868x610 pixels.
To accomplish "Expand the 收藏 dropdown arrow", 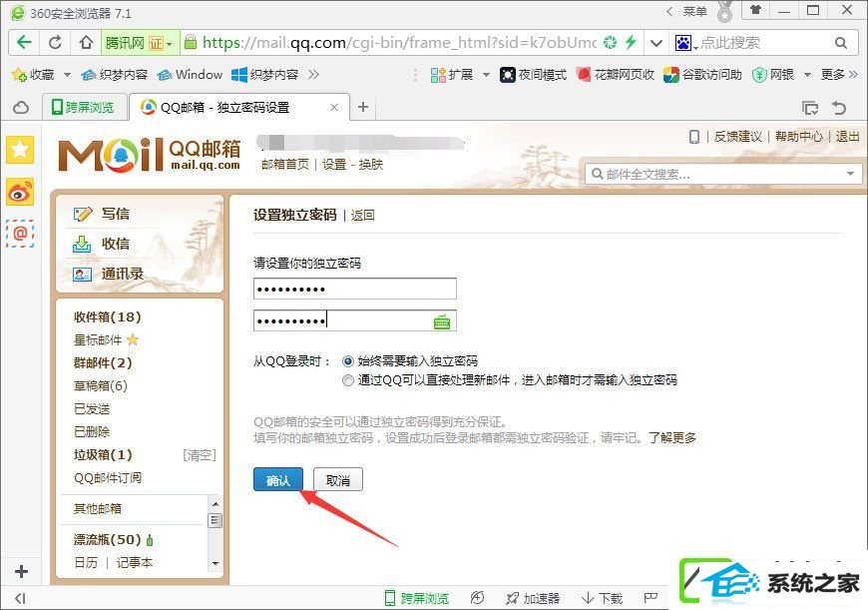I will 67,74.
